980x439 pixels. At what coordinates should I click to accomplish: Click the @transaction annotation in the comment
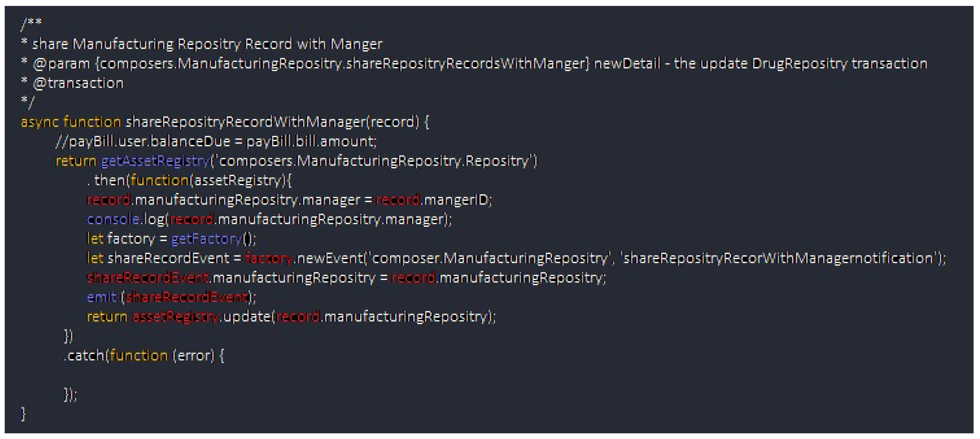pyautogui.click(x=78, y=83)
